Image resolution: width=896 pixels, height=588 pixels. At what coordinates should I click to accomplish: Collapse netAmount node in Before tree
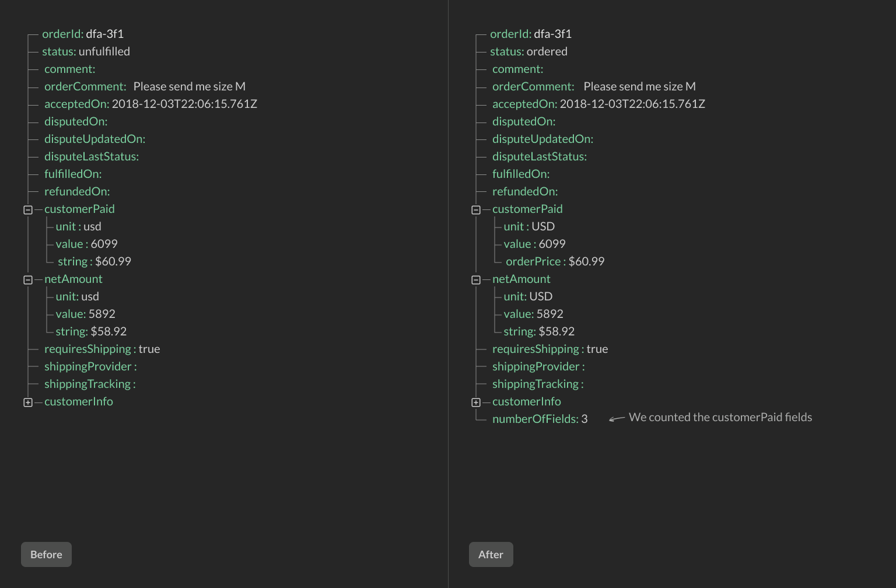point(28,280)
